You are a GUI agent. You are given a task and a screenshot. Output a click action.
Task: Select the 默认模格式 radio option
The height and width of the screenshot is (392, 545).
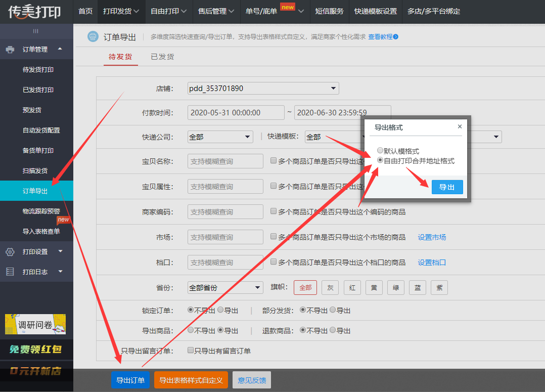[x=380, y=151]
